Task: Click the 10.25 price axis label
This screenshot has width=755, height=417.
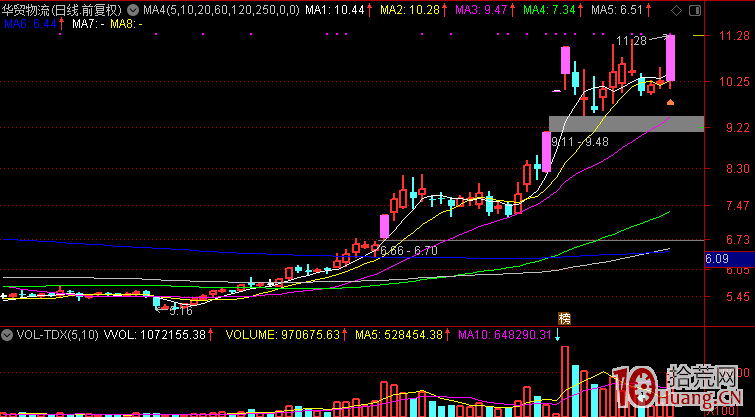Action: (x=734, y=82)
